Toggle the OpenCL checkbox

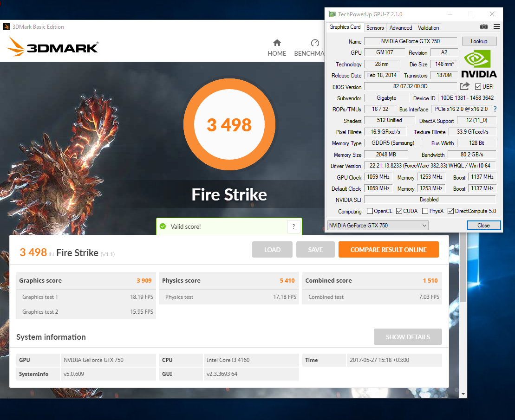[370, 211]
